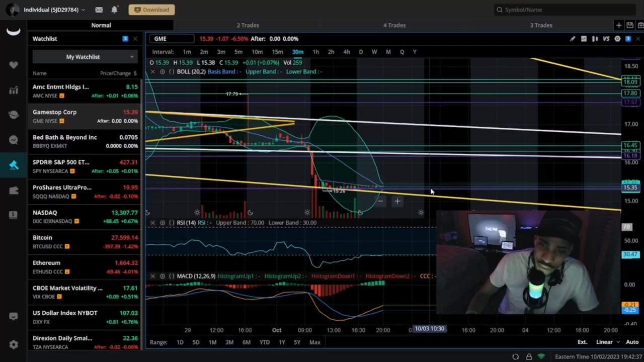
Task: Toggle RSI indicator visibility eye
Action: (162, 223)
